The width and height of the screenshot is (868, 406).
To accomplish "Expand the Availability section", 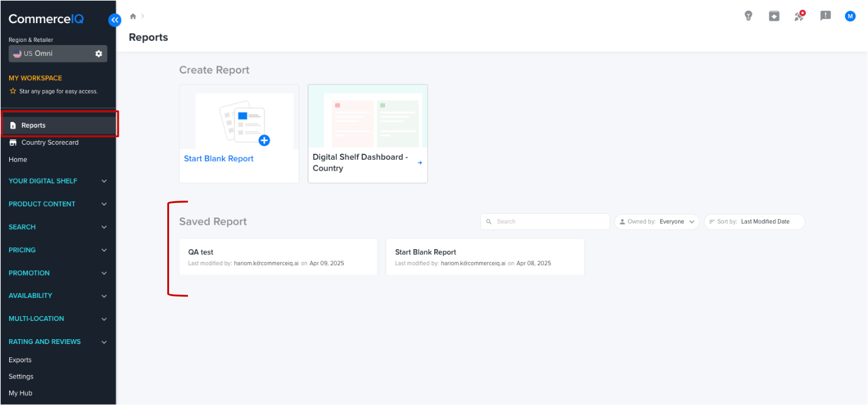I will tap(58, 295).
